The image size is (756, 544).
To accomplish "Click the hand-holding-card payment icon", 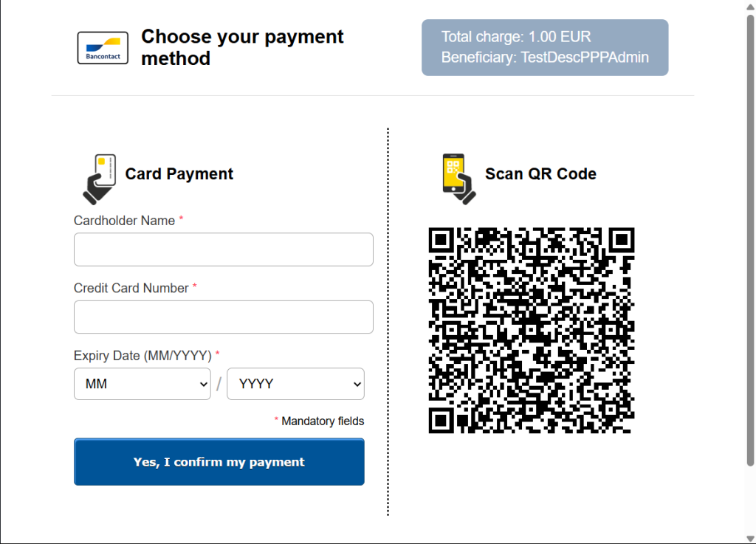I will tap(99, 179).
